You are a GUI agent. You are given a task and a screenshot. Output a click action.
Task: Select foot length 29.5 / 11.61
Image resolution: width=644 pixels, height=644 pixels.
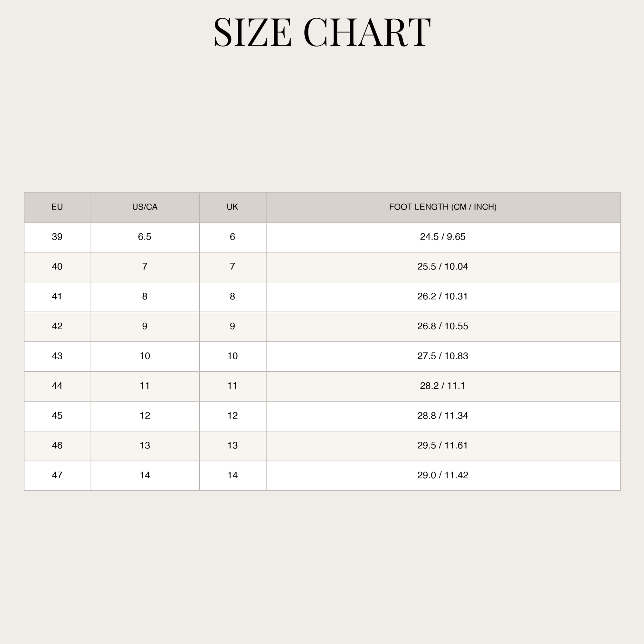pyautogui.click(x=443, y=446)
